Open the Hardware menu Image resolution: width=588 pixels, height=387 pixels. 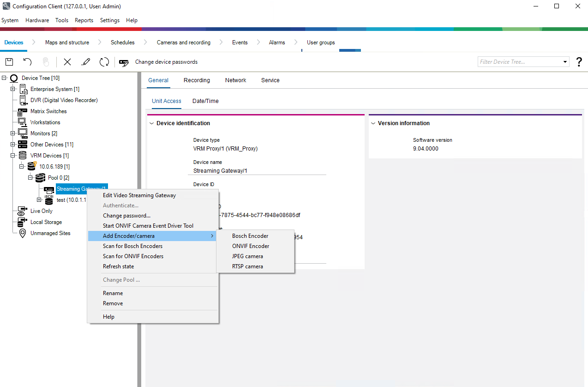(x=37, y=20)
